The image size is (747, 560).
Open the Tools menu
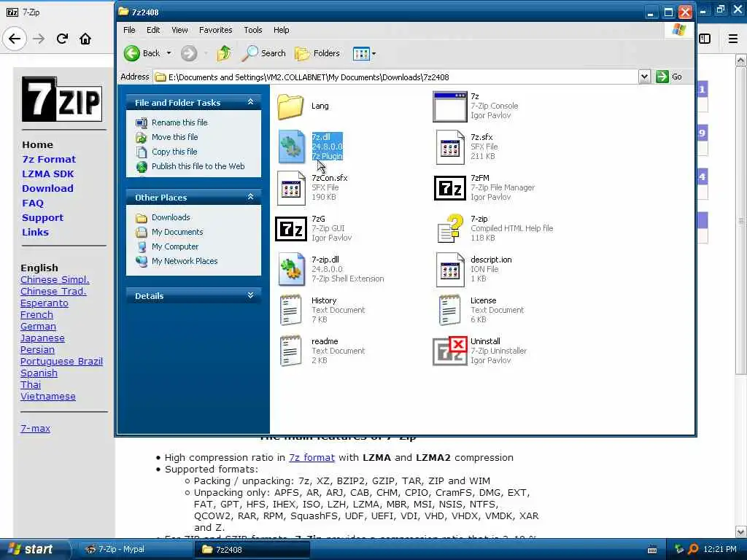click(253, 30)
